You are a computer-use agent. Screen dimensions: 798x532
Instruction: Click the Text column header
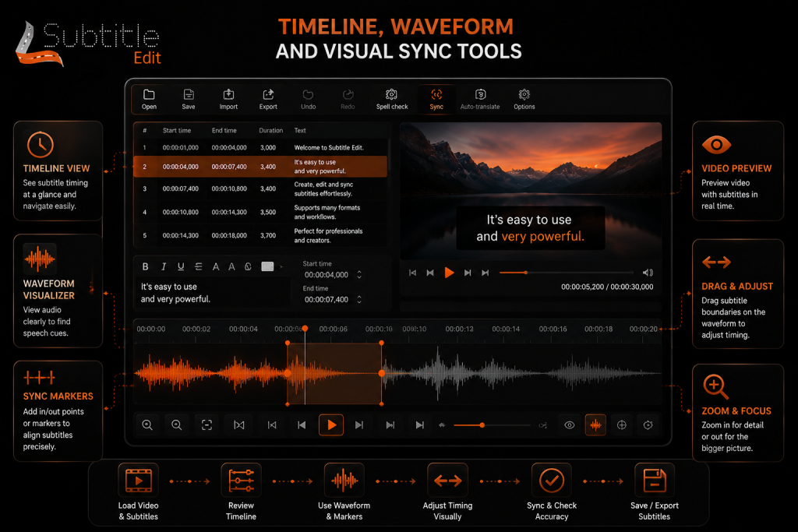point(300,130)
